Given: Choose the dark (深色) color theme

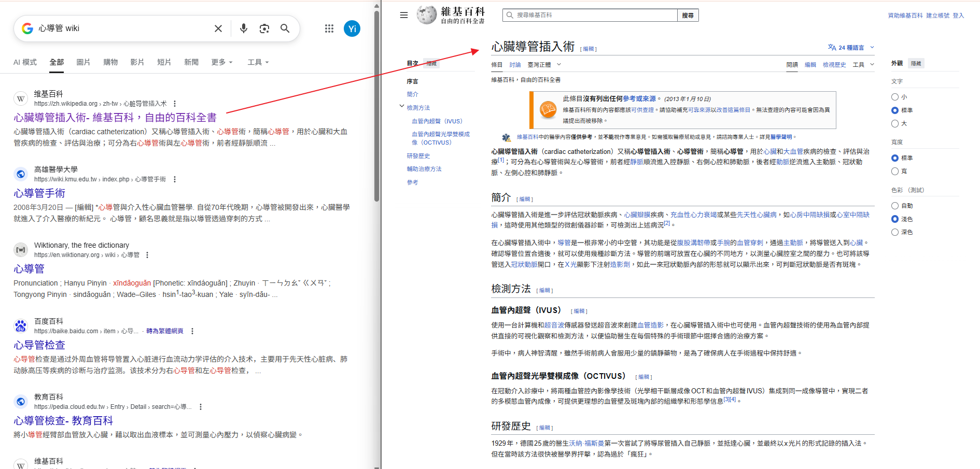Looking at the screenshot, I should click(895, 232).
